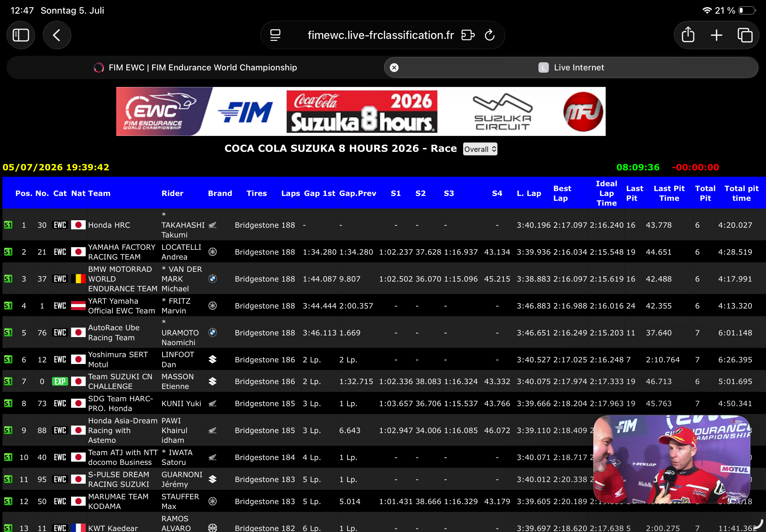This screenshot has height=532, width=766.
Task: Click the Gap 1st column header
Action: point(319,193)
